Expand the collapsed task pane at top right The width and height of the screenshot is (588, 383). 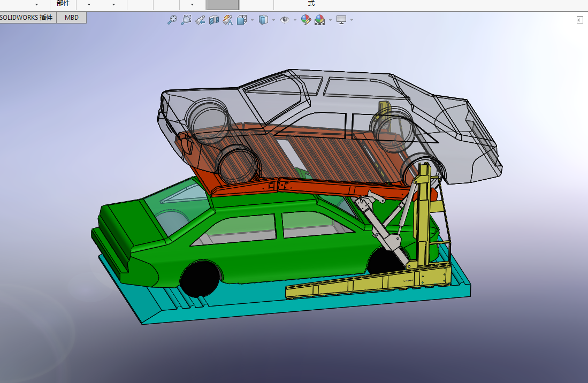579,20
